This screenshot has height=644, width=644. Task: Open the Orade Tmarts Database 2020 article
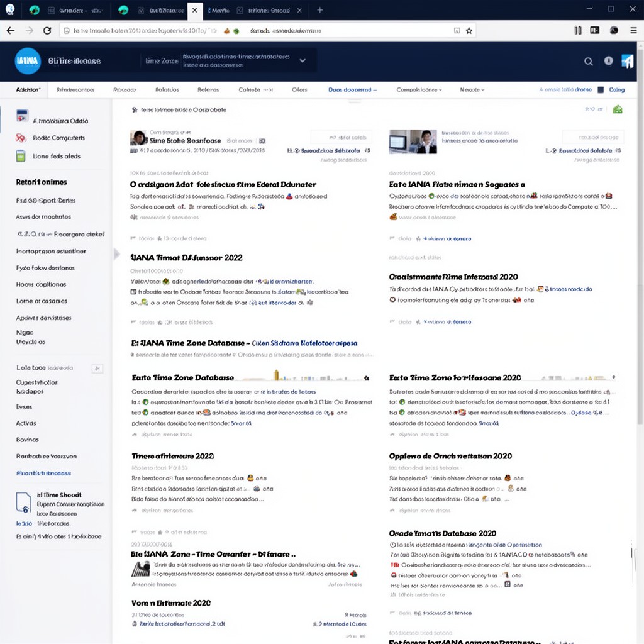point(442,533)
